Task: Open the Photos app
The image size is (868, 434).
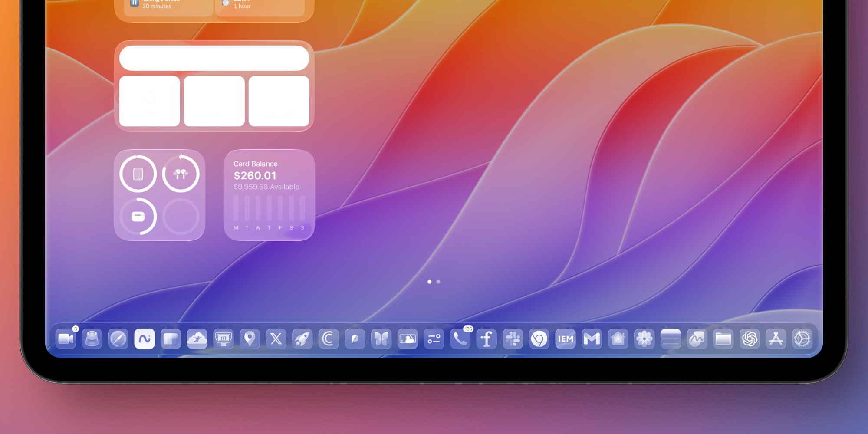Action: [x=644, y=339]
